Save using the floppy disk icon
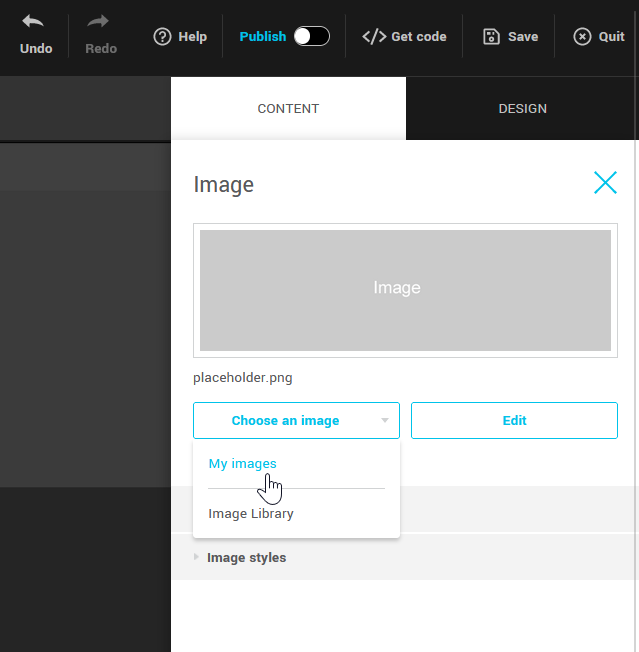The height and width of the screenshot is (652, 639). (491, 37)
